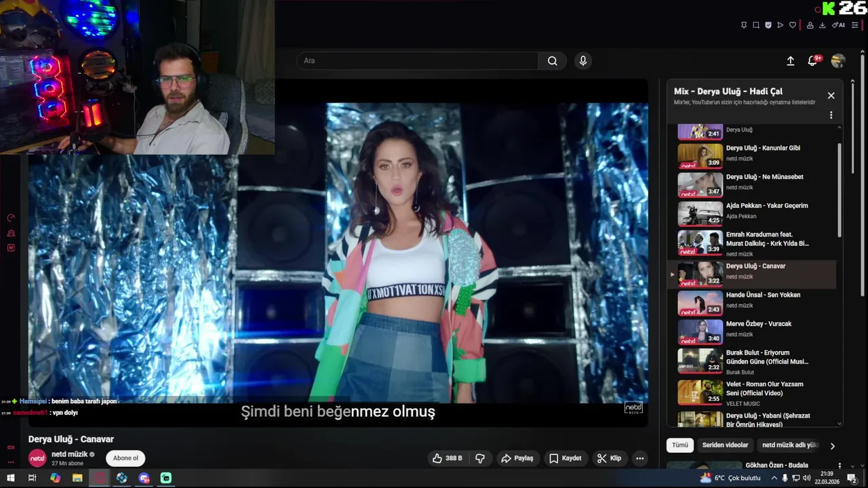Create a clip with the Klip button
The image size is (868, 488).
609,458
